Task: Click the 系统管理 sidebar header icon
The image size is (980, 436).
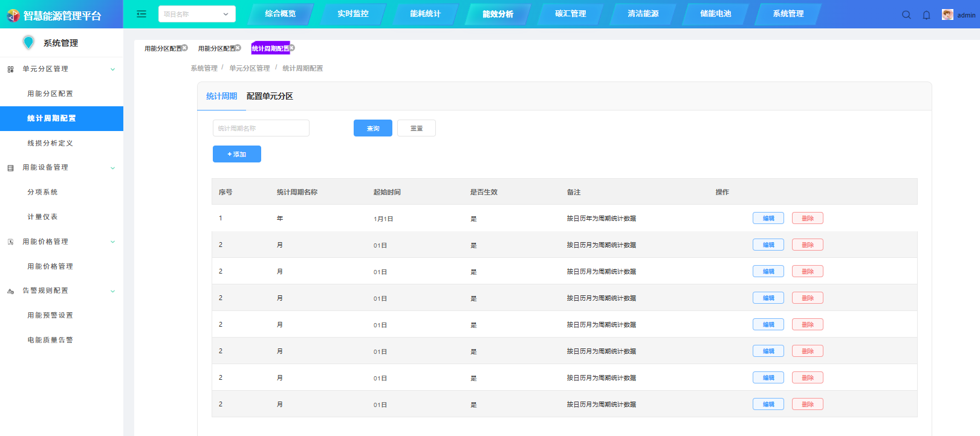Action: 28,42
